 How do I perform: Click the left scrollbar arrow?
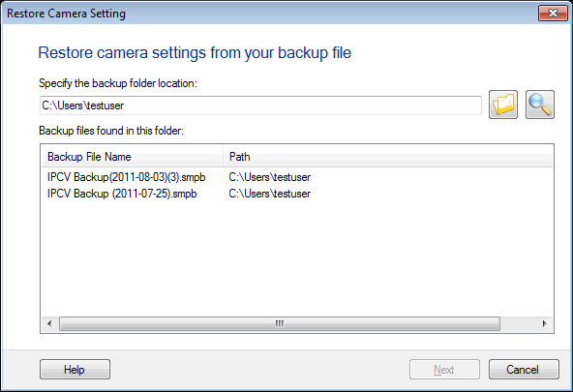pos(49,323)
